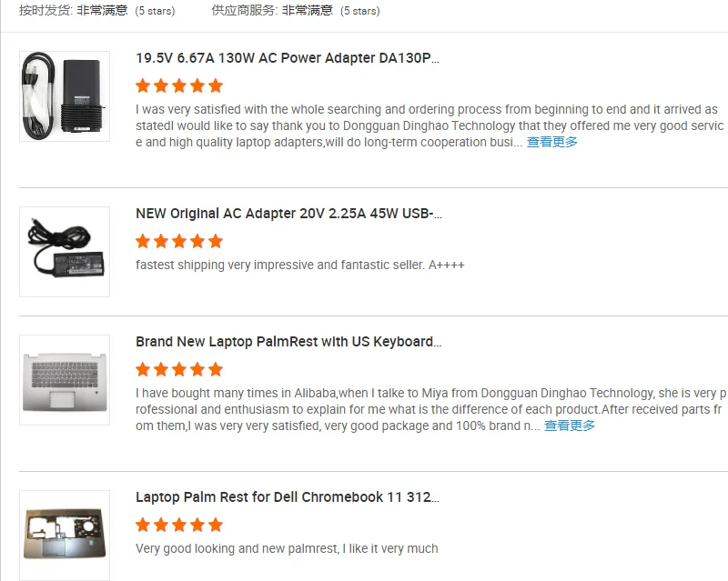
Task: Expand the 130W adapter review with 查看更多
Action: point(552,142)
